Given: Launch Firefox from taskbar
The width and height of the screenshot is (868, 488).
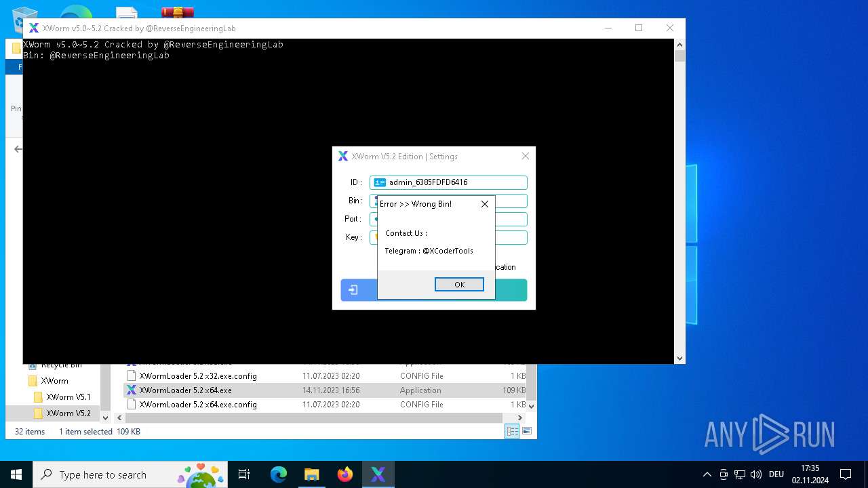Looking at the screenshot, I should (x=345, y=474).
